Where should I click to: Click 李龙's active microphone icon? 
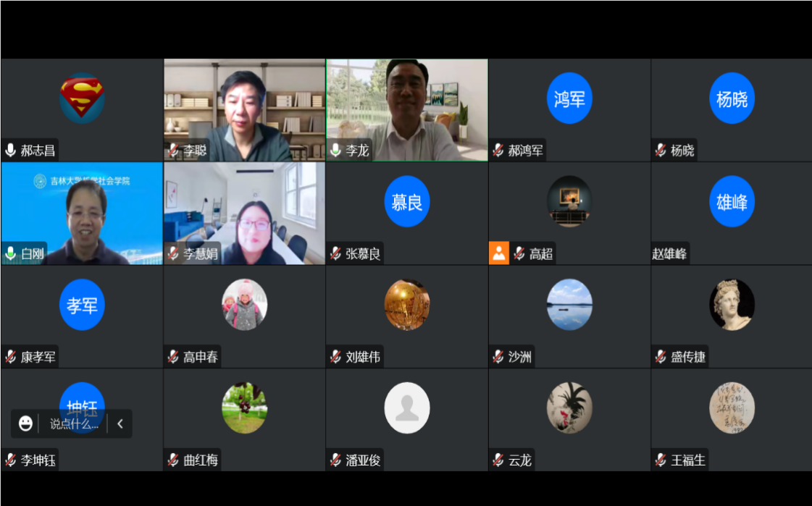[x=335, y=150]
